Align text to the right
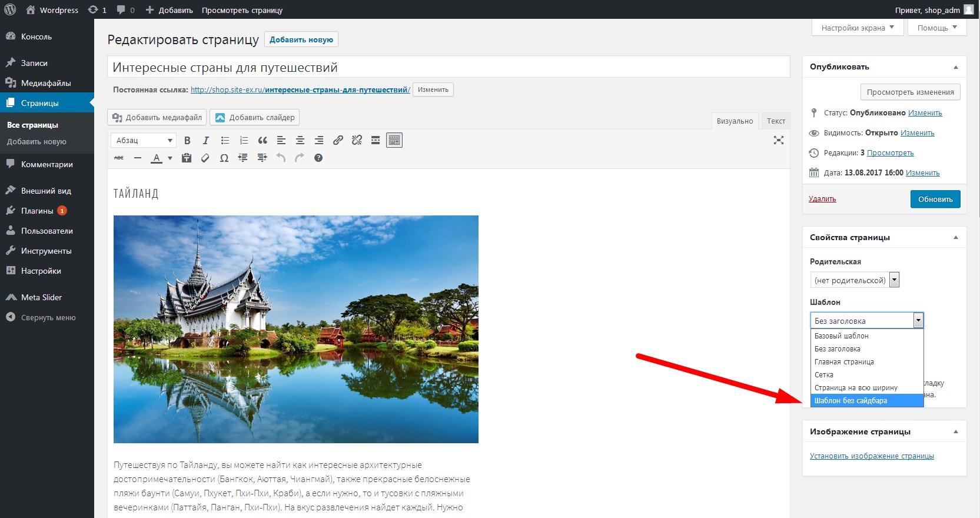 coord(319,140)
